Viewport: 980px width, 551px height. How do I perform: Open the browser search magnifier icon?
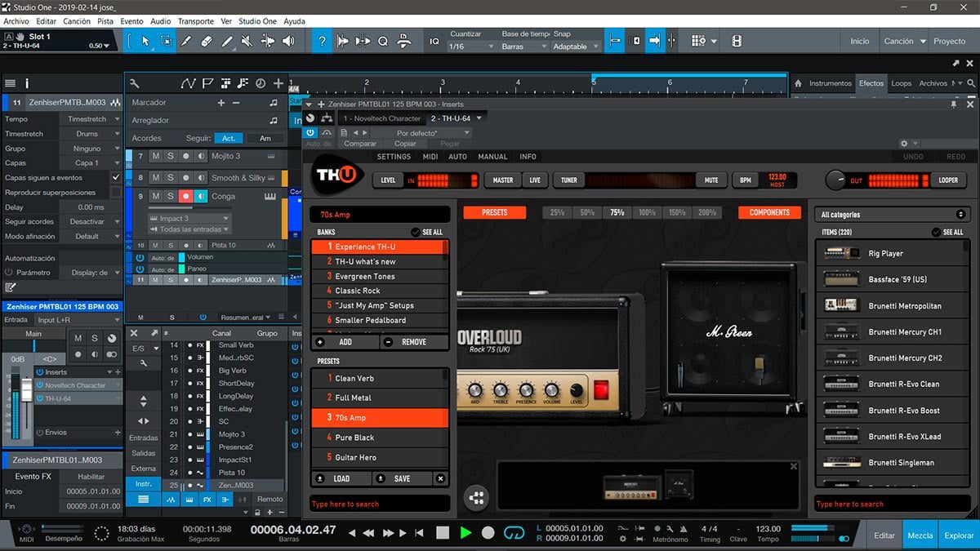point(971,83)
